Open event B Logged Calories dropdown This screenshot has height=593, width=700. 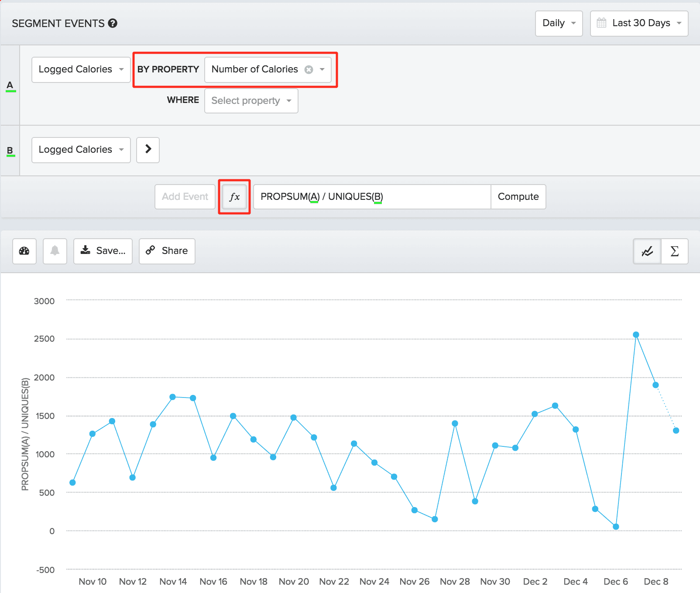(x=81, y=150)
